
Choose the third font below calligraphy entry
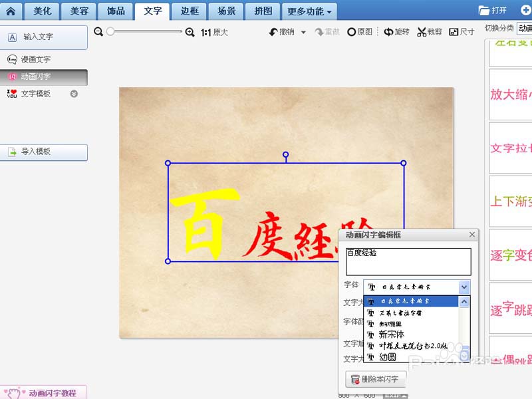pyautogui.click(x=411, y=324)
